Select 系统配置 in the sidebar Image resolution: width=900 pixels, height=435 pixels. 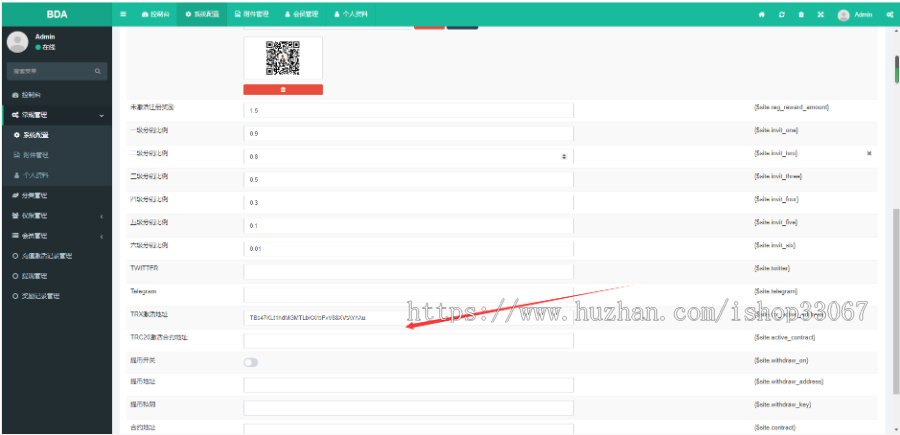pos(57,135)
